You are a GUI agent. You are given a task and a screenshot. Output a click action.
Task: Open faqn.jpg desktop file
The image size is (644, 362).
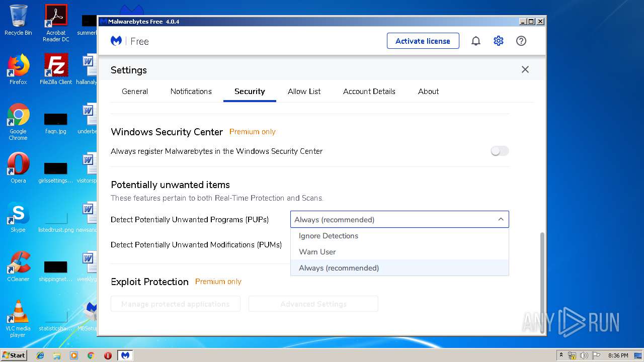(56, 123)
